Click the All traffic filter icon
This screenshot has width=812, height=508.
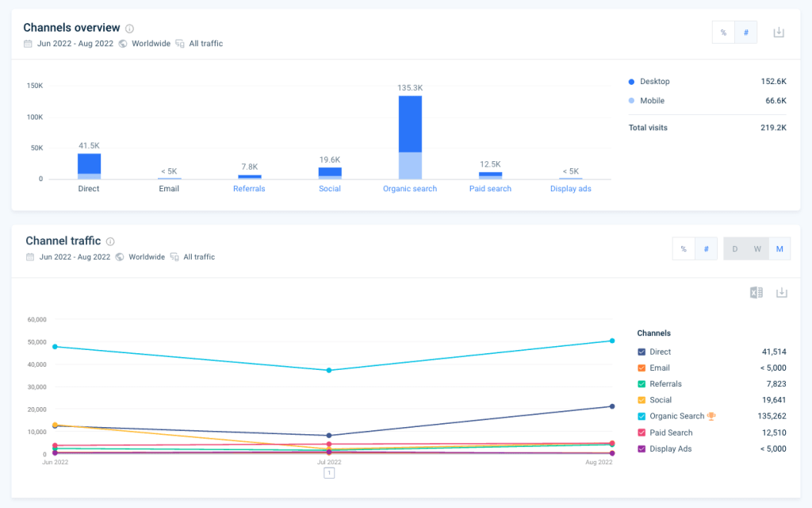click(180, 44)
